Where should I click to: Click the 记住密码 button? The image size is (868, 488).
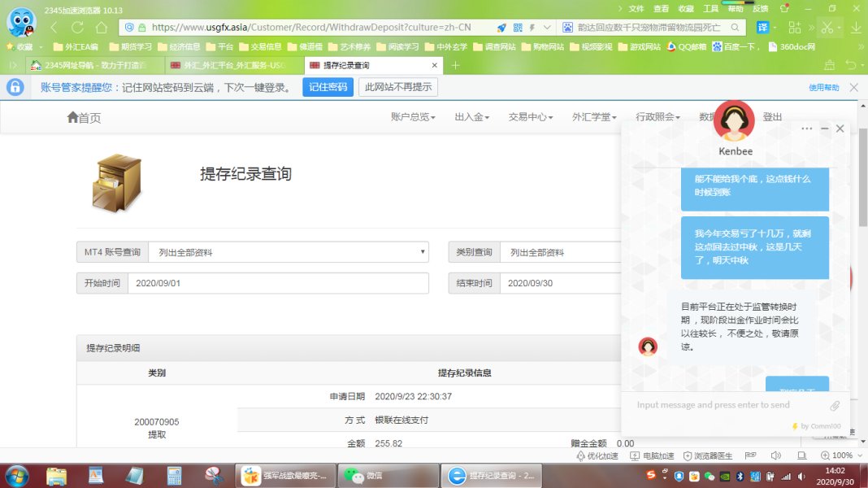(x=328, y=87)
